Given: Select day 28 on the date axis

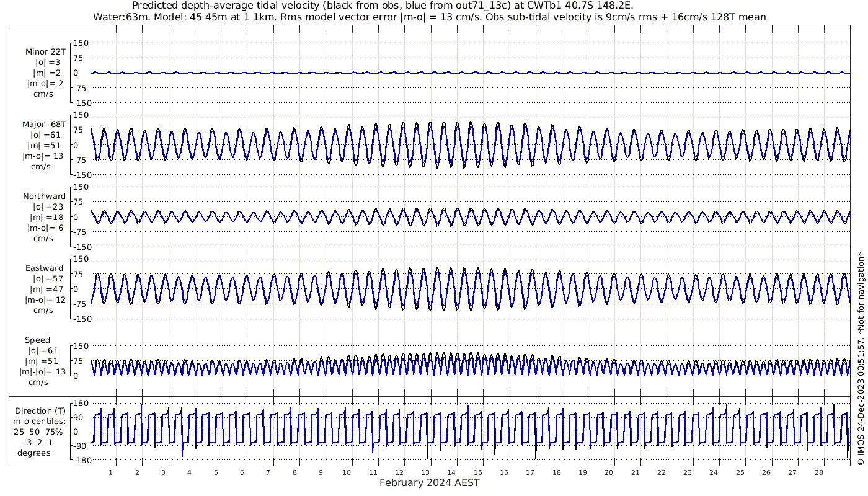Looking at the screenshot, I should tap(819, 472).
